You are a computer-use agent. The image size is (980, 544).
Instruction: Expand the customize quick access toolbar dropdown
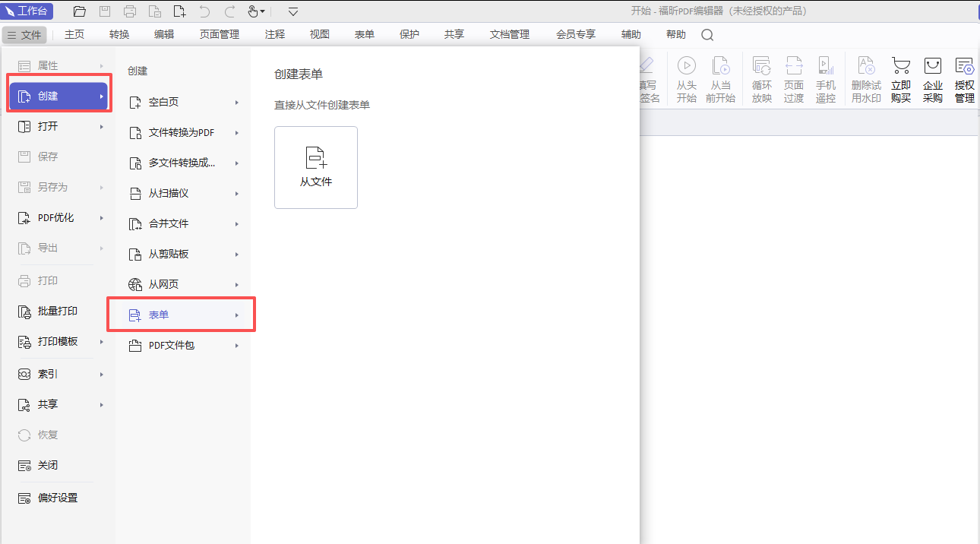293,11
